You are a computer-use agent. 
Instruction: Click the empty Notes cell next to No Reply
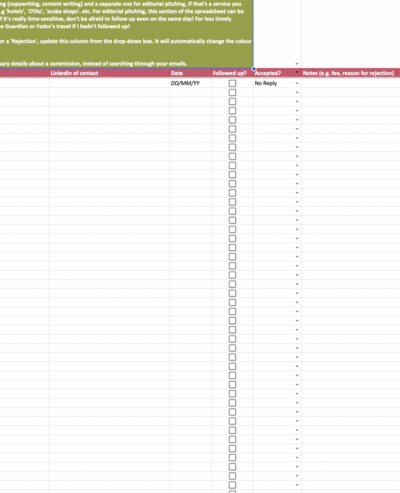coord(351,83)
